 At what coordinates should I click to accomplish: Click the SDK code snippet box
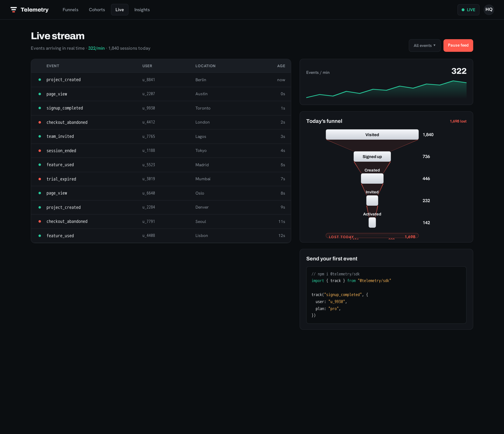point(386,295)
